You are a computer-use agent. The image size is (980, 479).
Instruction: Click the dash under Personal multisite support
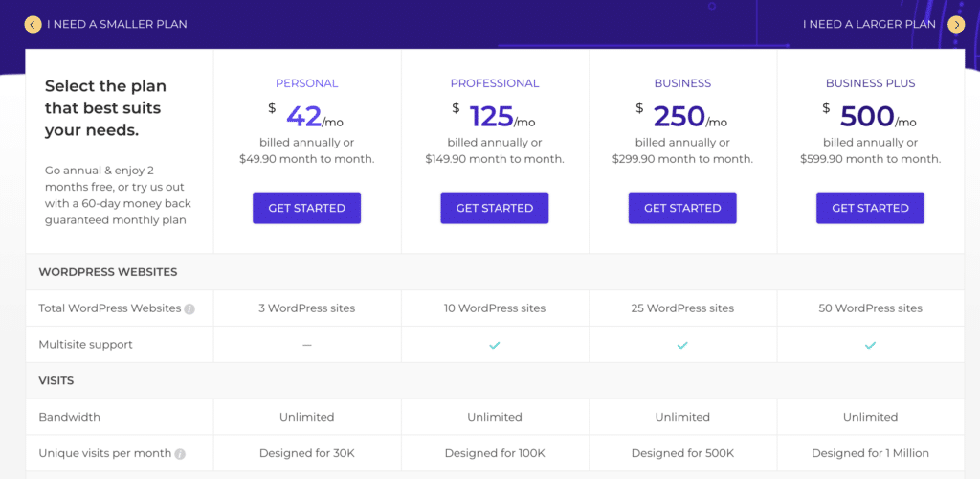pyautogui.click(x=307, y=345)
